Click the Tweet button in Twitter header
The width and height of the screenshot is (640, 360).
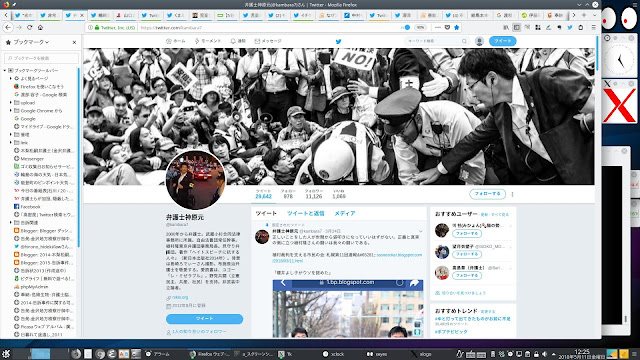tap(502, 41)
